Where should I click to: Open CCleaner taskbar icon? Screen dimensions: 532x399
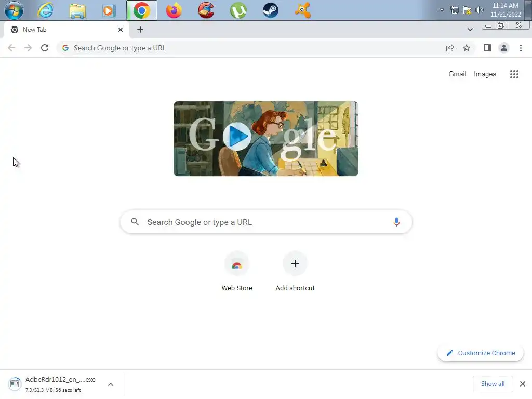(x=206, y=10)
